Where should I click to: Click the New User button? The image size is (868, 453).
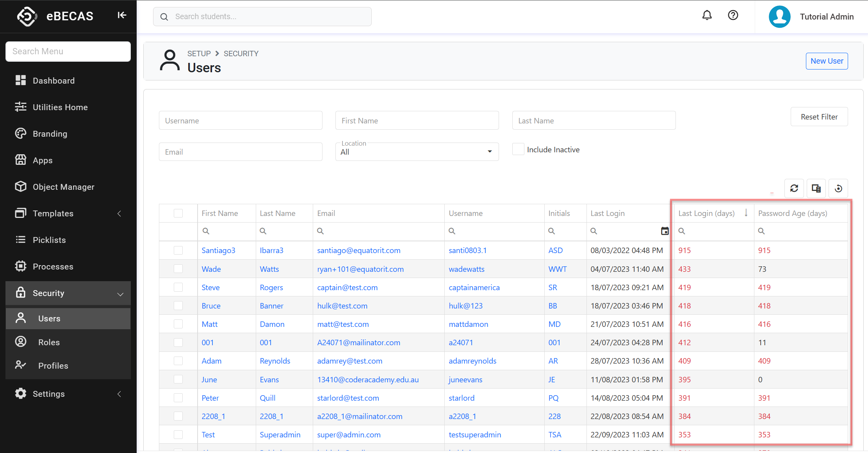point(827,61)
